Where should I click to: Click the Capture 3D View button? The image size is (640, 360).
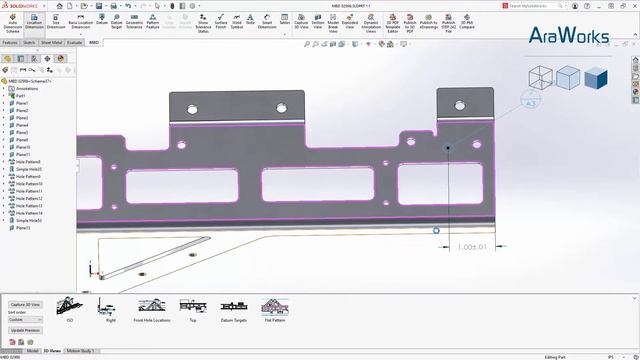(25, 305)
